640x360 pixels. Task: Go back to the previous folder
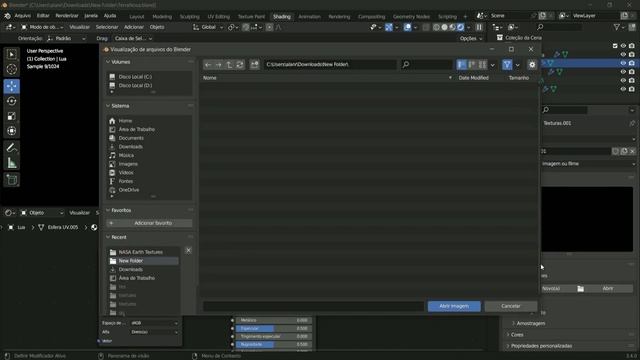click(208, 64)
